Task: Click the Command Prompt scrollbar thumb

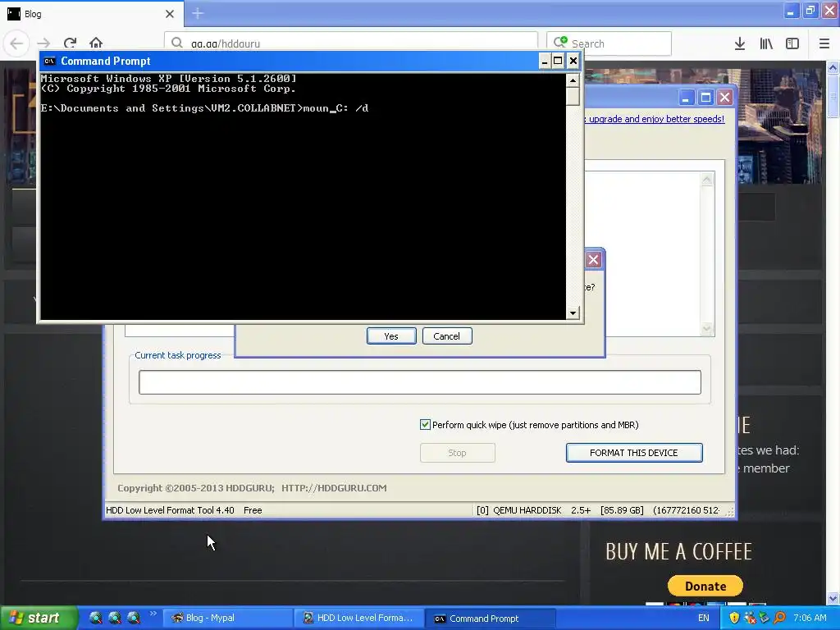Action: (x=573, y=97)
